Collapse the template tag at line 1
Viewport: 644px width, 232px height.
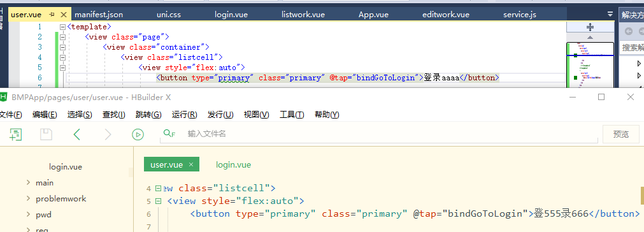point(62,27)
